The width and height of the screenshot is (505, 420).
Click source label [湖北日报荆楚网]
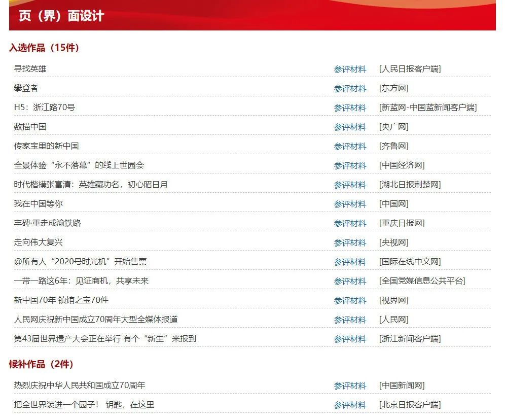point(410,185)
